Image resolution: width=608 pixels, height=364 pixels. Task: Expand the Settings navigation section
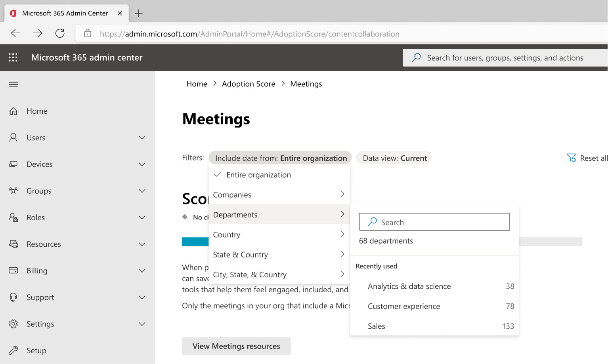click(142, 324)
